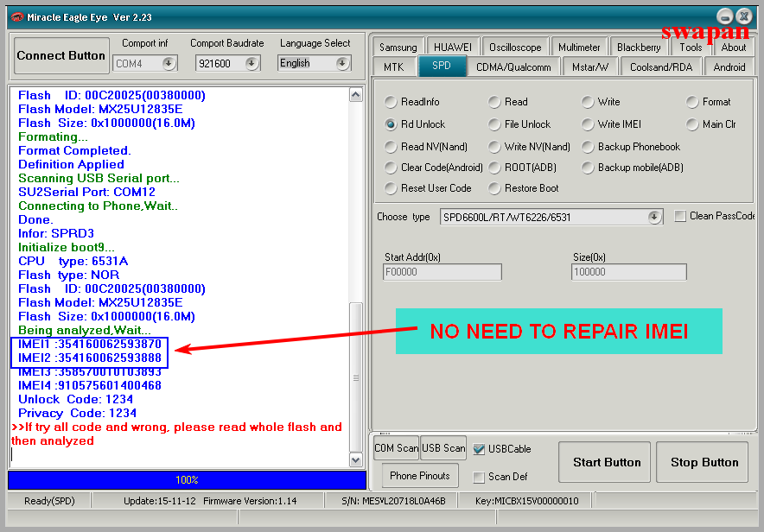Screen dimensions: 764x532
Task: Click the log scrollbar down arrow
Action: tap(356, 459)
